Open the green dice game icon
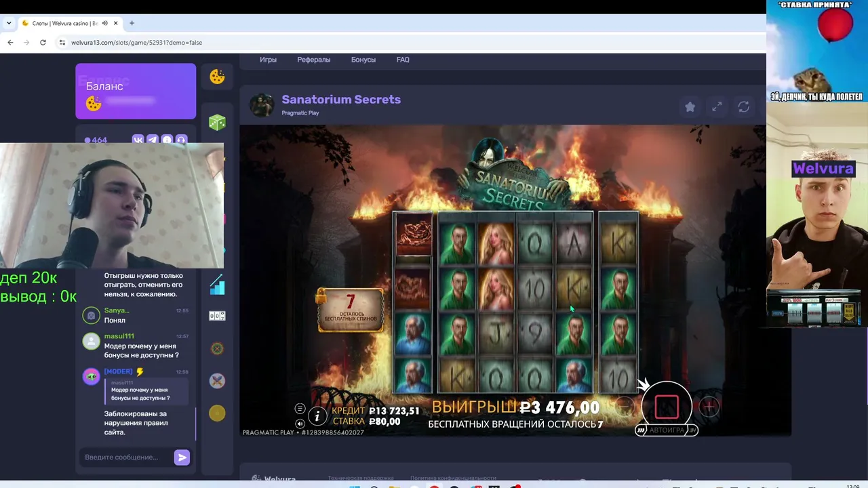 [217, 122]
